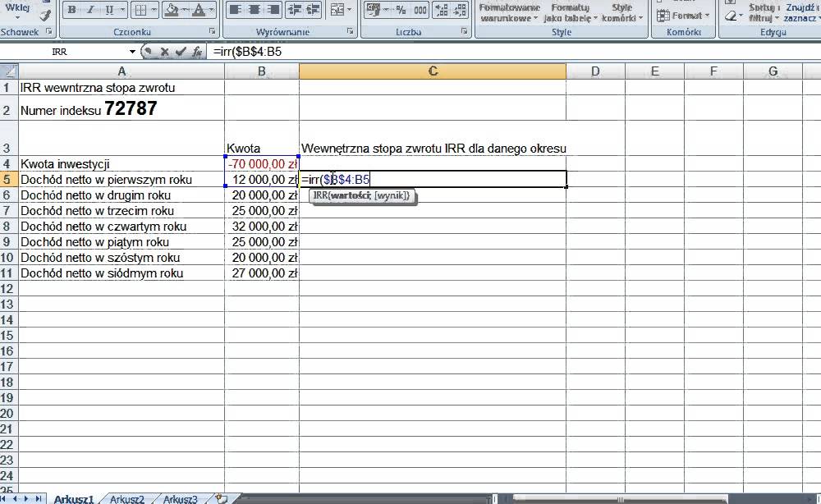Increase indent button

click(313, 10)
